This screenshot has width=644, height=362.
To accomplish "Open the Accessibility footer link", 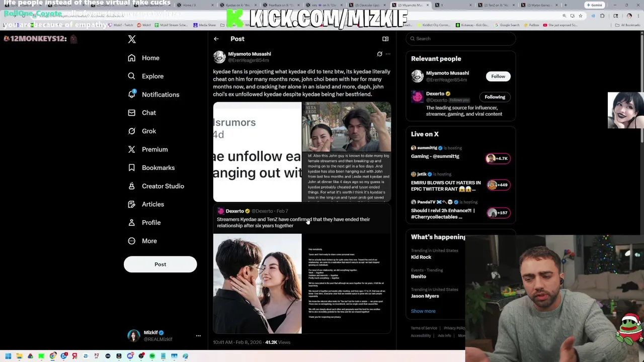I will 421,336.
